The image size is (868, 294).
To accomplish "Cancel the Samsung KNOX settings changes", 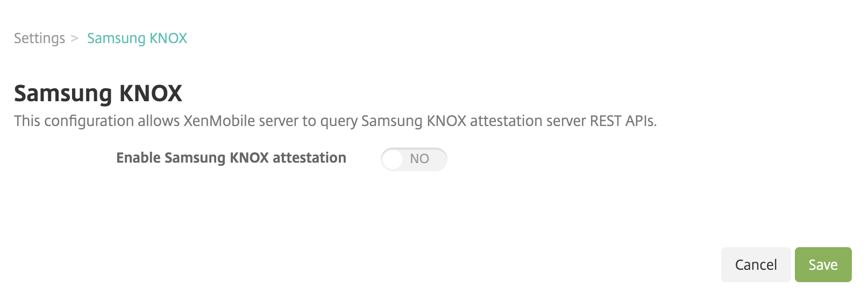I will pos(756,264).
